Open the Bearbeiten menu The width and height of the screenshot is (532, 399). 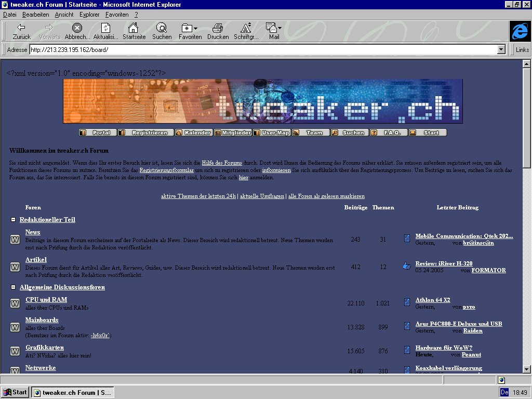pos(35,15)
